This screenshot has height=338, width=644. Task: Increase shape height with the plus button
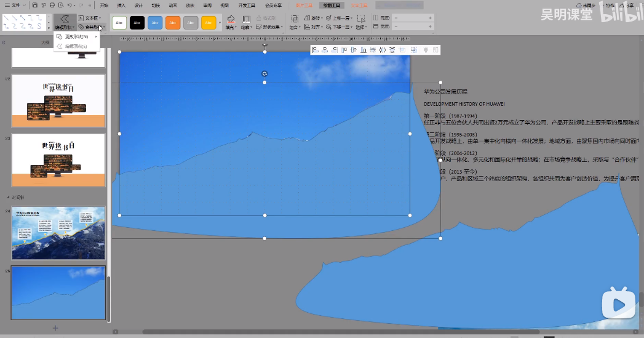(430, 18)
